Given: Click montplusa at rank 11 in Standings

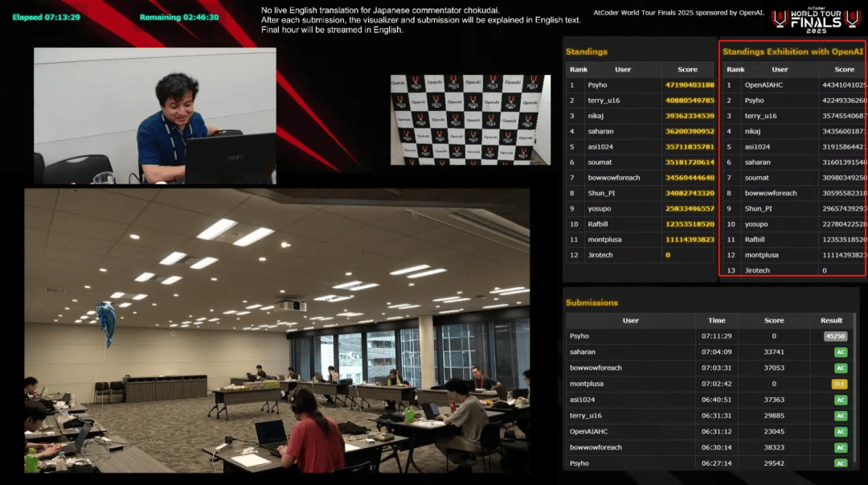Looking at the screenshot, I should point(604,240).
